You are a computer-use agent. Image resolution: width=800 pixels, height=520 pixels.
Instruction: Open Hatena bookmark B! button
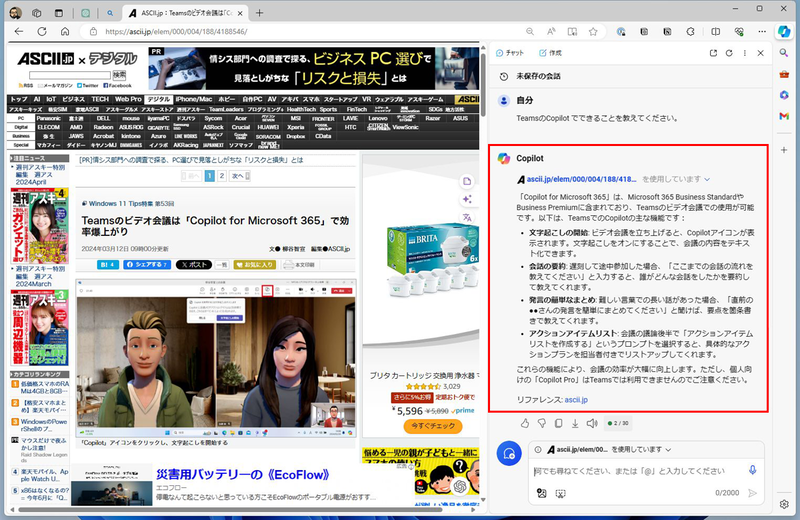[108, 265]
